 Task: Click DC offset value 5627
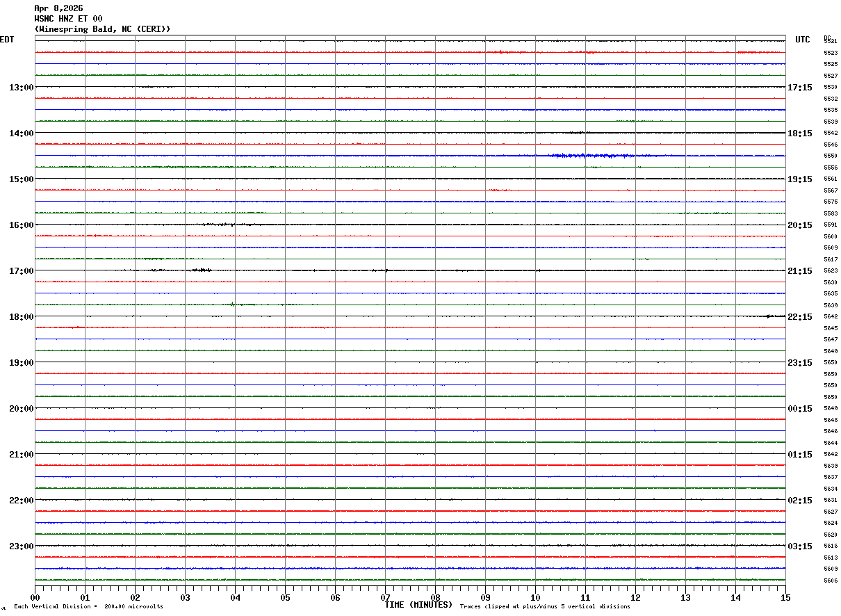[830, 512]
